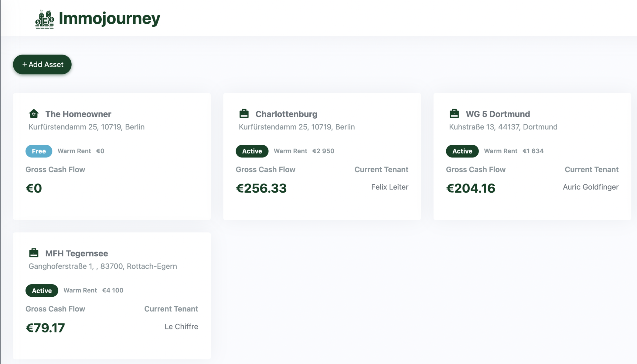The image size is (637, 364).
Task: Click the Active badge on WG 5 Dortmund card
Action: tap(462, 151)
